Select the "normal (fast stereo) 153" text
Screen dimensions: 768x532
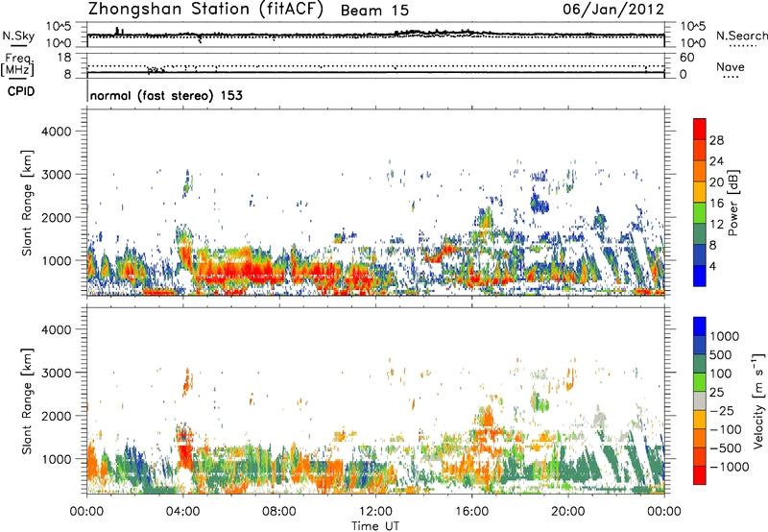tap(166, 95)
